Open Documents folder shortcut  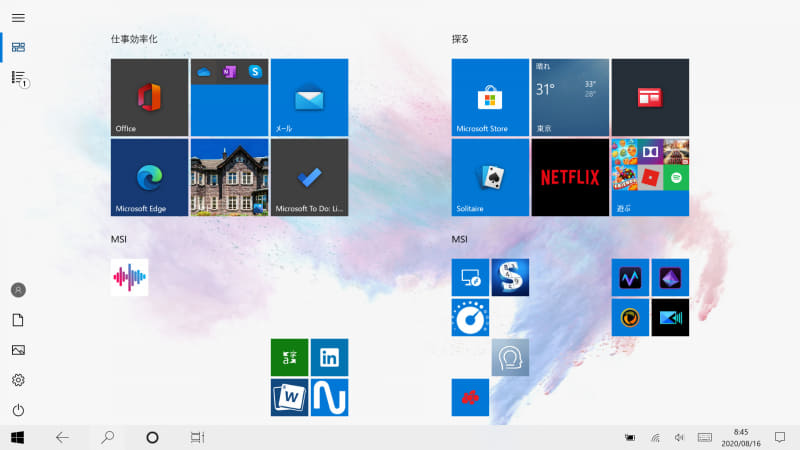click(18, 320)
